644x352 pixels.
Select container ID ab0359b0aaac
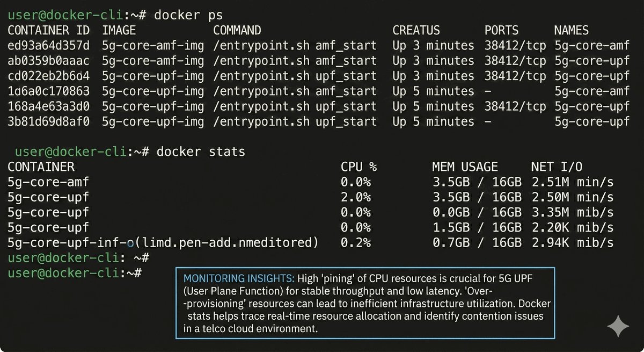(x=49, y=61)
